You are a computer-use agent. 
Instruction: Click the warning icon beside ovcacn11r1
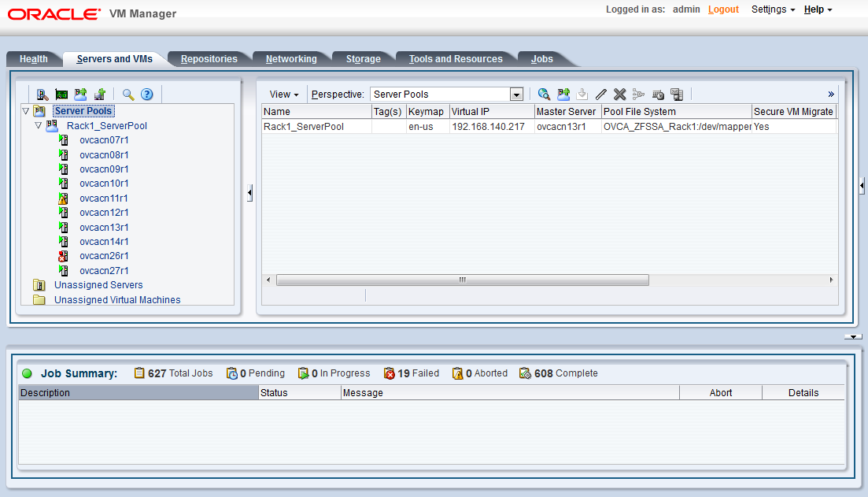point(63,198)
